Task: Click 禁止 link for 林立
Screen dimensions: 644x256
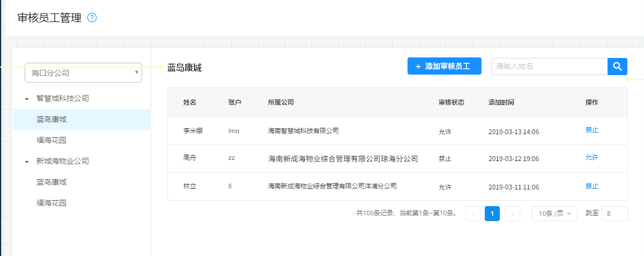Action: pos(591,186)
